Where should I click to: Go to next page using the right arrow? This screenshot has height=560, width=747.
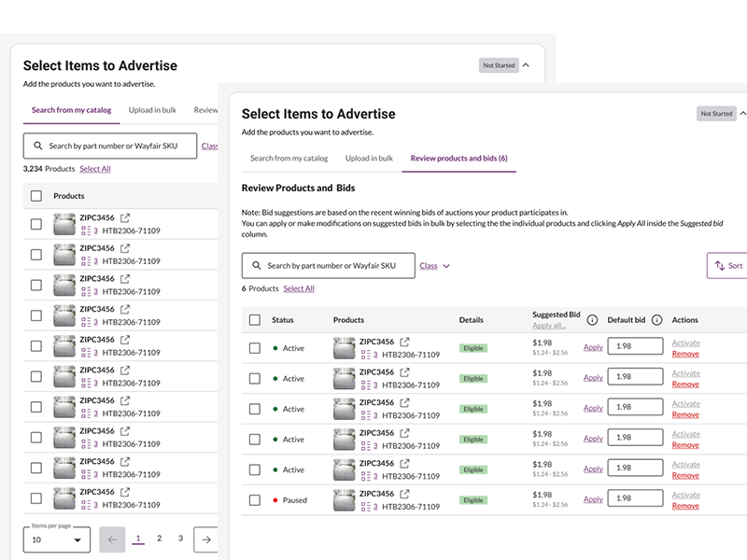click(206, 539)
